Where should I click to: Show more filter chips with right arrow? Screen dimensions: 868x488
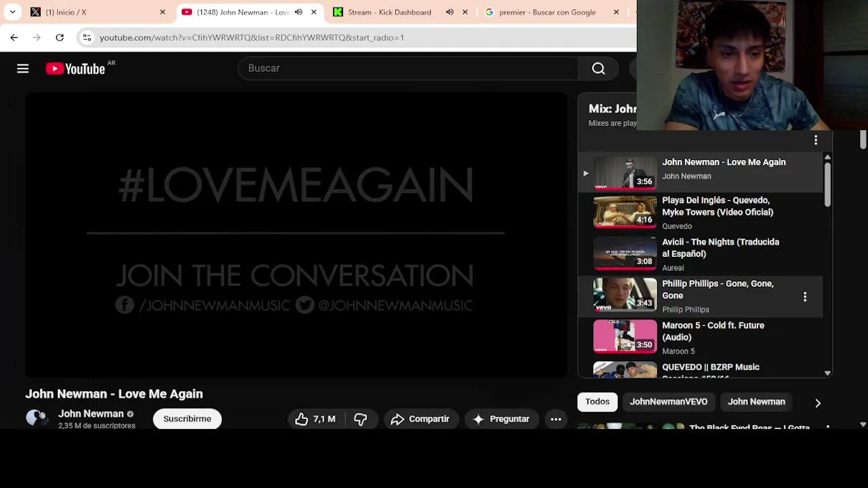pyautogui.click(x=818, y=403)
